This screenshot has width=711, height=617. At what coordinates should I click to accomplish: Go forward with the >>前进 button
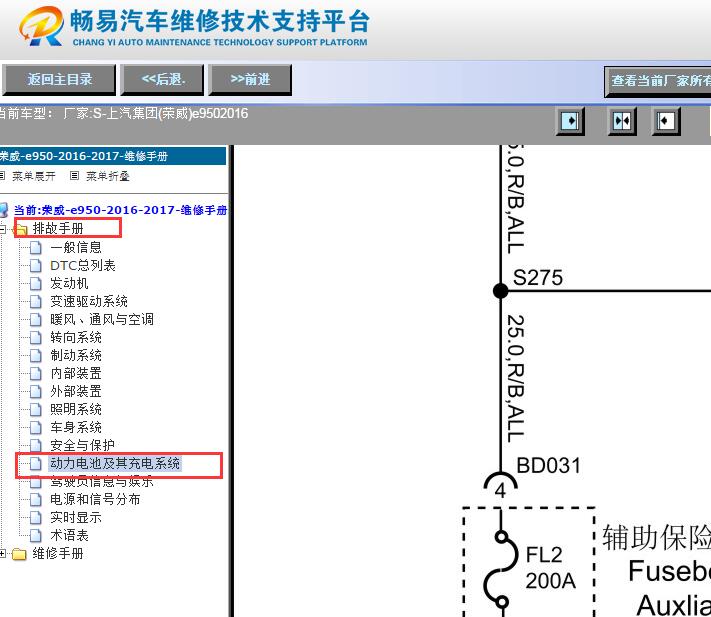[250, 80]
